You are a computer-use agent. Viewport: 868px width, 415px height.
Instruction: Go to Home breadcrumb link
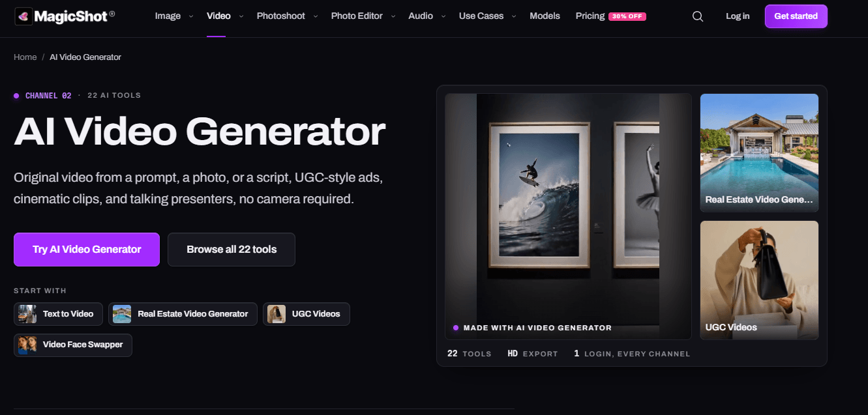pyautogui.click(x=25, y=57)
